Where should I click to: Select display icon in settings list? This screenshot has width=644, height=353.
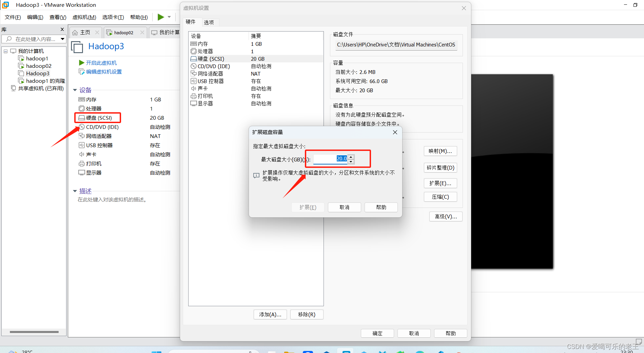point(194,103)
